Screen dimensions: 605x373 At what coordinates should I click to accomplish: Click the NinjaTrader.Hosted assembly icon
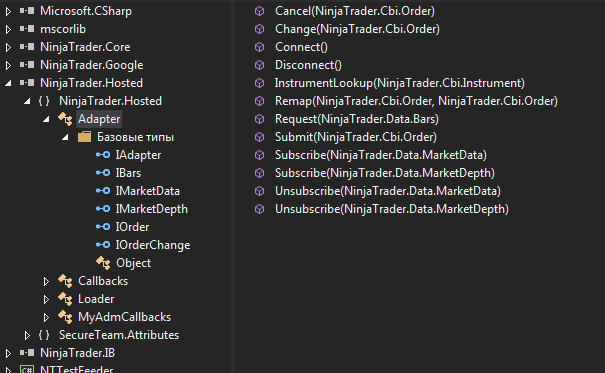(x=27, y=83)
